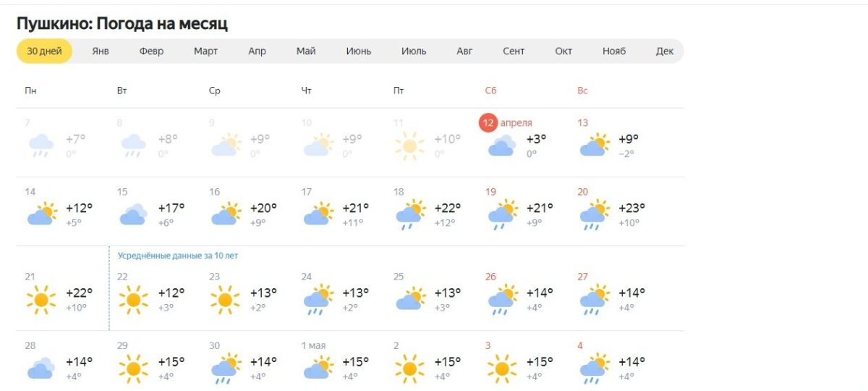Viewport: 868px width, 391px height.
Task: Click the sun icon for April 11
Action: pyautogui.click(x=409, y=146)
